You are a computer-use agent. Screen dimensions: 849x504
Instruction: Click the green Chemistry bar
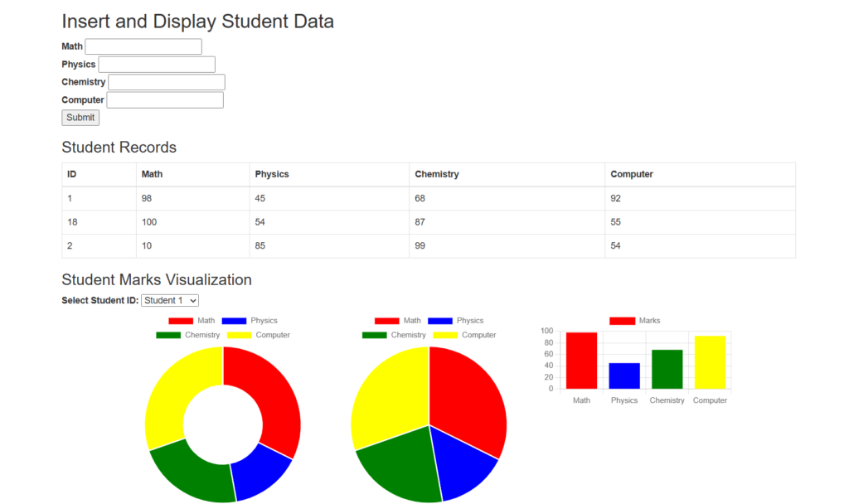pos(667,369)
